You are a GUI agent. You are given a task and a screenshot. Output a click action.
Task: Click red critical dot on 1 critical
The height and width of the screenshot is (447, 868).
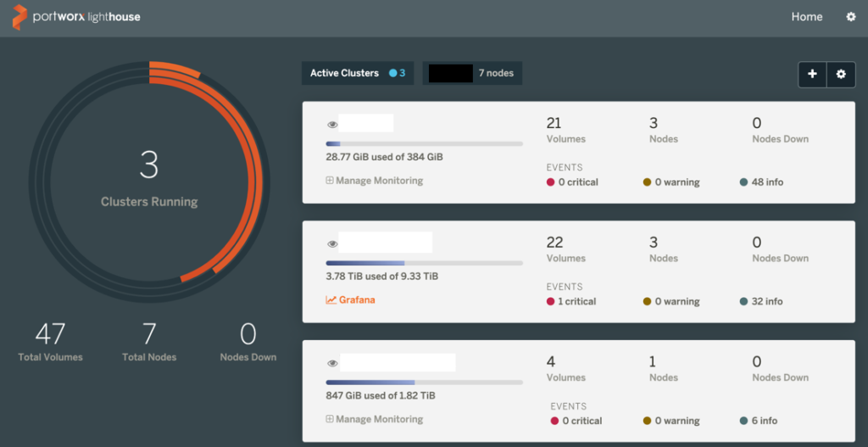pyautogui.click(x=551, y=301)
